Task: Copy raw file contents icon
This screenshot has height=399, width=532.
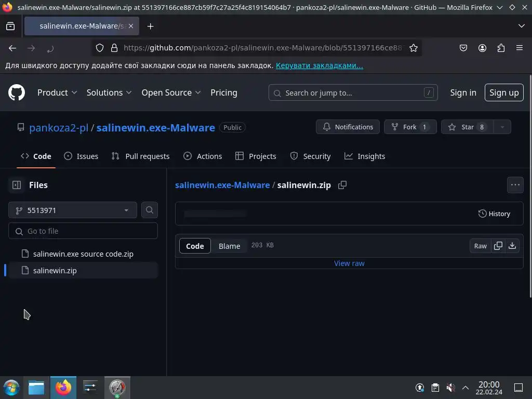Action: pos(498,246)
